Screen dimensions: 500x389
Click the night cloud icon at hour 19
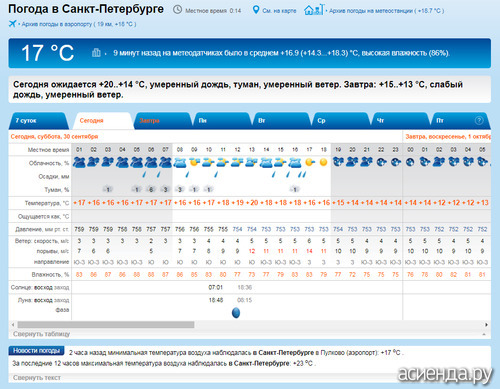pos(338,162)
